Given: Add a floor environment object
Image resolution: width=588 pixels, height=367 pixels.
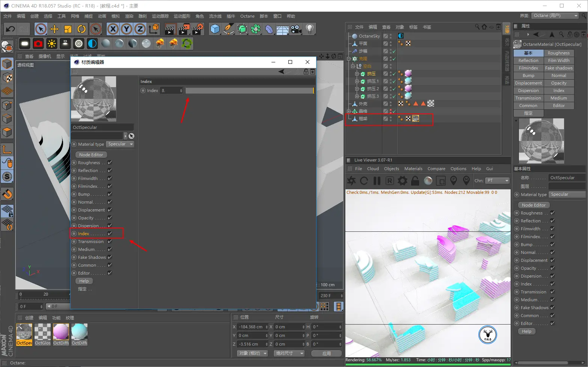Looking at the screenshot, I should [282, 29].
